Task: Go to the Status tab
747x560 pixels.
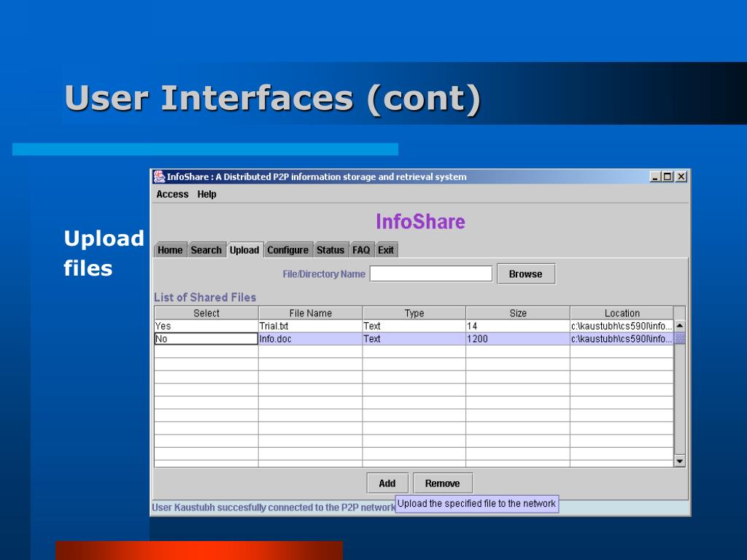Action: pyautogui.click(x=330, y=250)
